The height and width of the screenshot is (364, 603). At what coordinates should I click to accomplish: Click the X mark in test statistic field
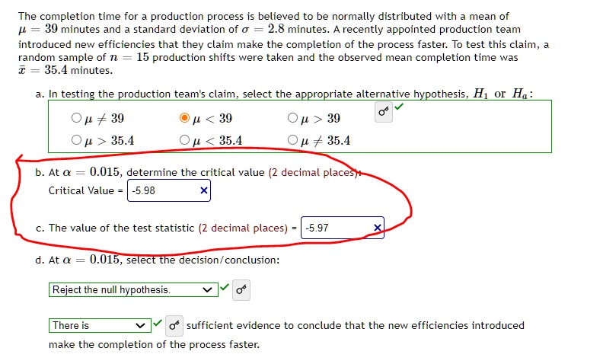click(378, 228)
